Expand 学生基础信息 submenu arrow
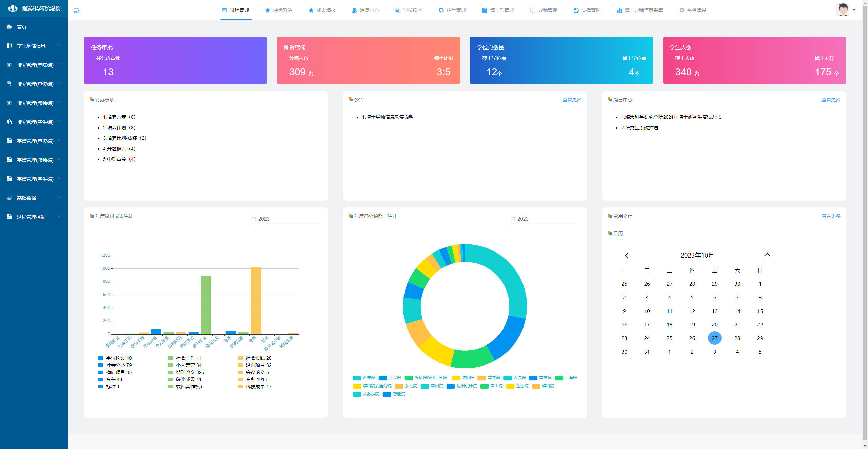Screen dimensions: 868x449 pyautogui.click(x=59, y=45)
